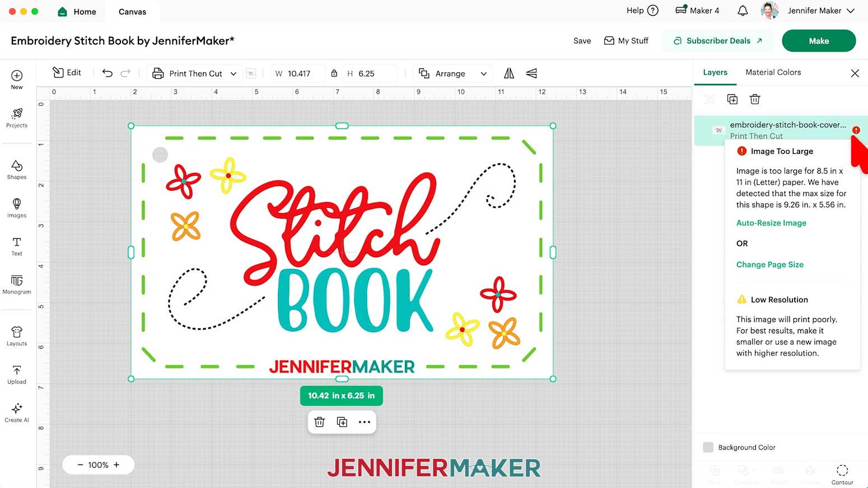Open more options ellipsis below image
Image resolution: width=868 pixels, height=488 pixels.
click(x=365, y=422)
